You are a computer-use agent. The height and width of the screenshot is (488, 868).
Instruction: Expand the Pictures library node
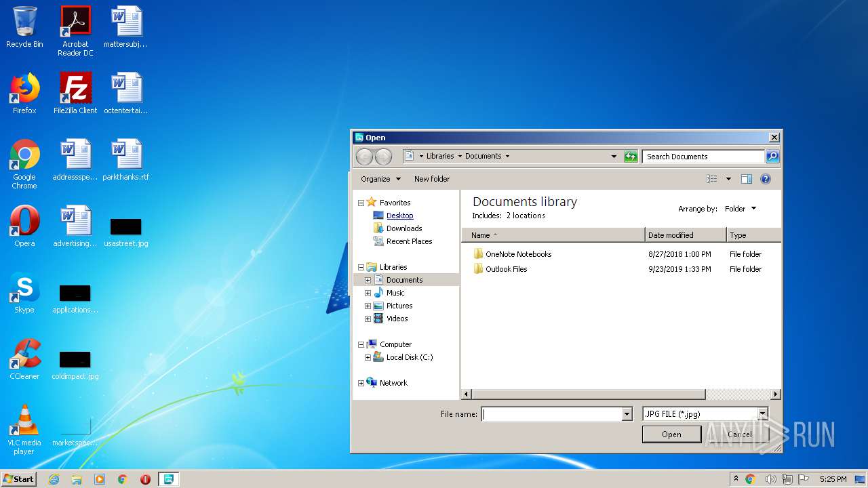point(368,306)
